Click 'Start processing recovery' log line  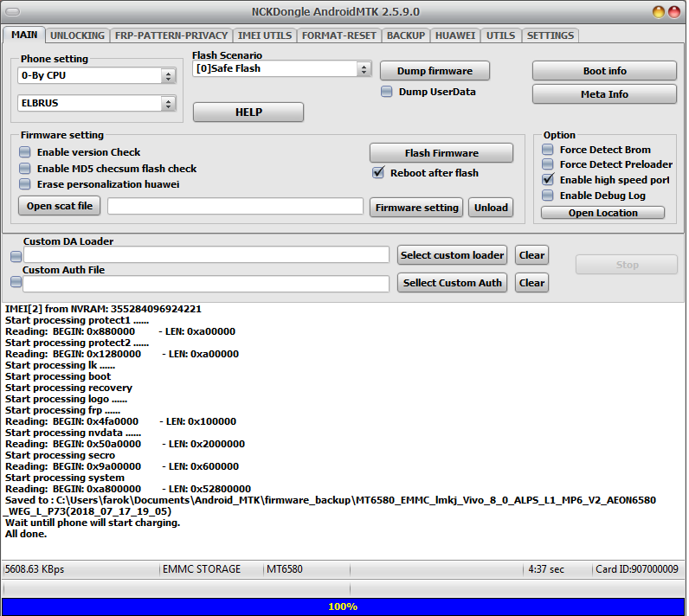tap(68, 388)
